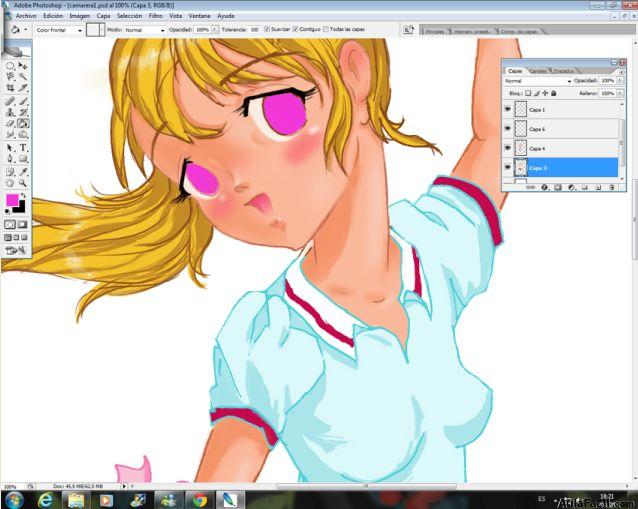The image size is (638, 509).
Task: Select the Blur tool
Action: (x=10, y=134)
